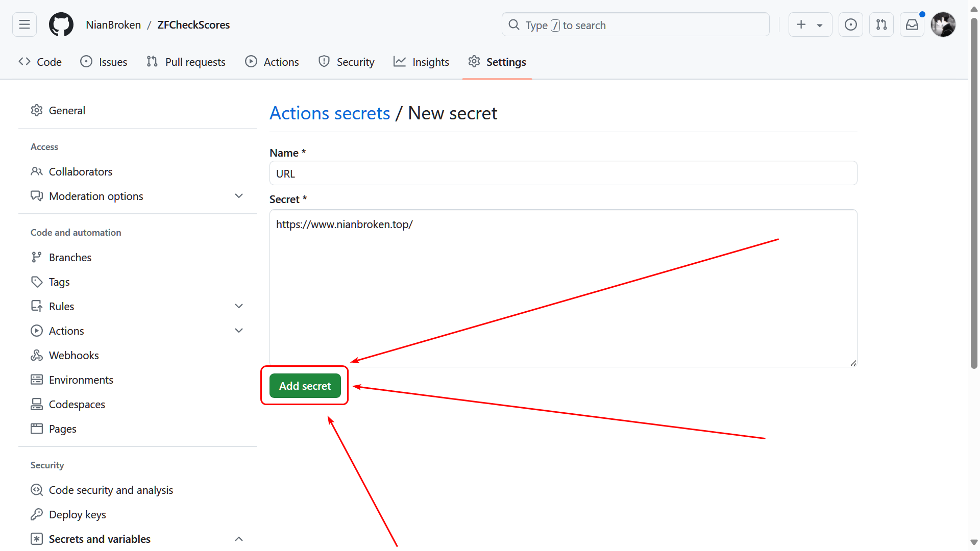Open the notifications inbox icon

(x=912, y=24)
